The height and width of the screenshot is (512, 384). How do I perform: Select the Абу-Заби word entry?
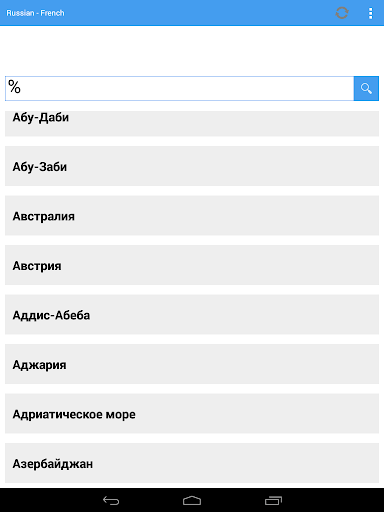[192, 166]
